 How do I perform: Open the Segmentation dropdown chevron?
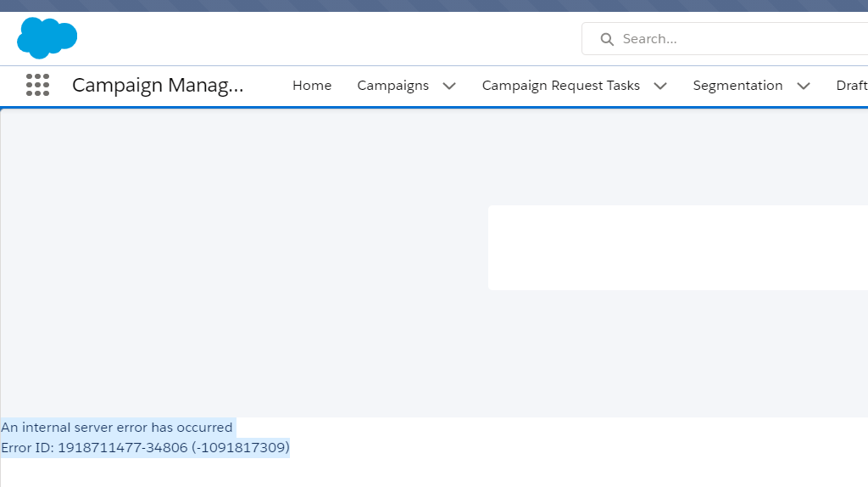tap(804, 86)
